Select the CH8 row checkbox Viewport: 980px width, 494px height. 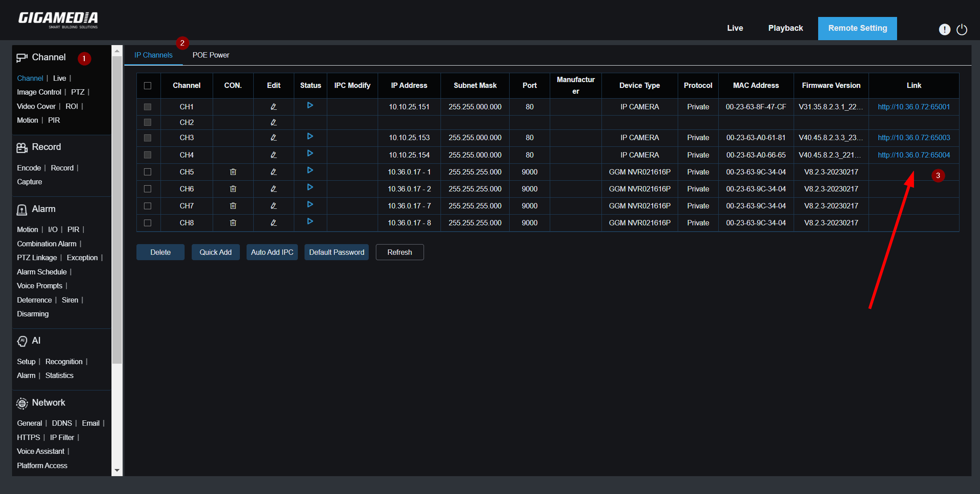pyautogui.click(x=148, y=223)
